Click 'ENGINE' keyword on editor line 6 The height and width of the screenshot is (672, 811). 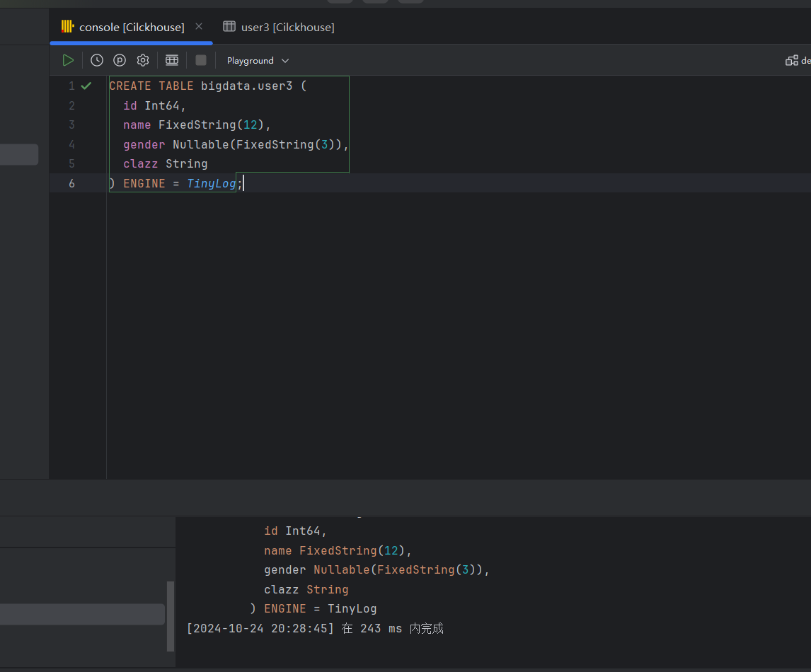point(144,183)
